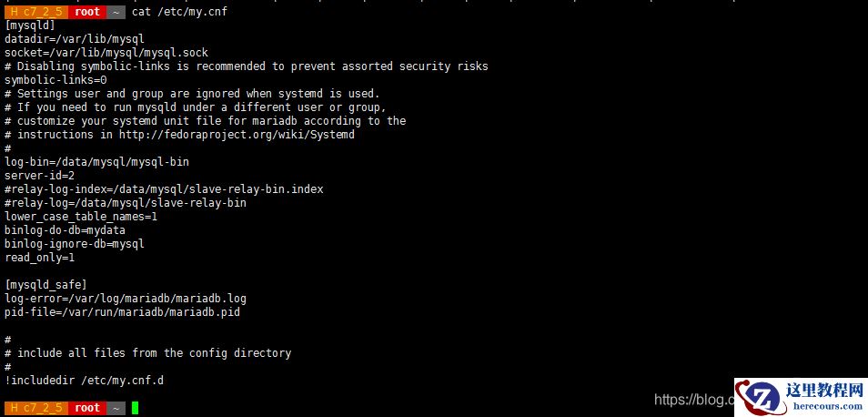Click the [mysqld_safe] section header
868x417 pixels.
click(45, 285)
